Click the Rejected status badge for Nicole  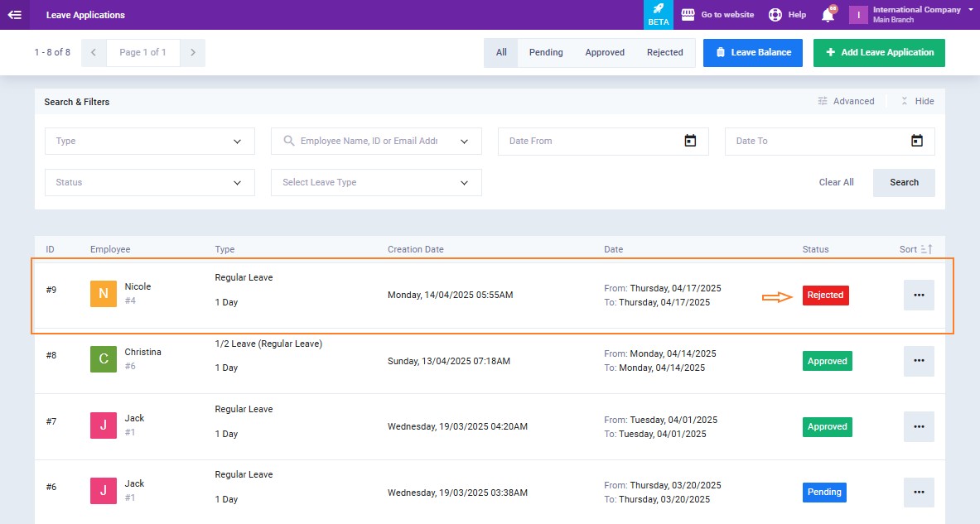(826, 296)
